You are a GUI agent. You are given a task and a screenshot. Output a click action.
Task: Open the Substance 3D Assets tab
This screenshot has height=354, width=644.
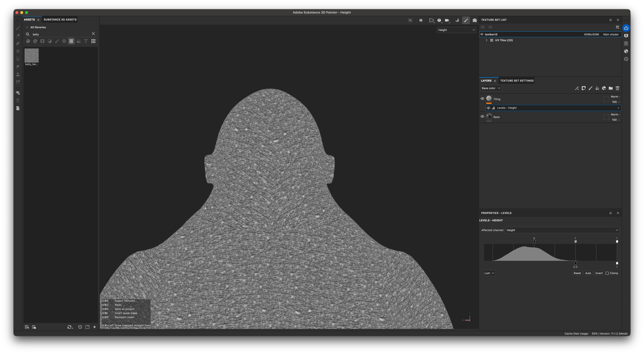(x=60, y=20)
